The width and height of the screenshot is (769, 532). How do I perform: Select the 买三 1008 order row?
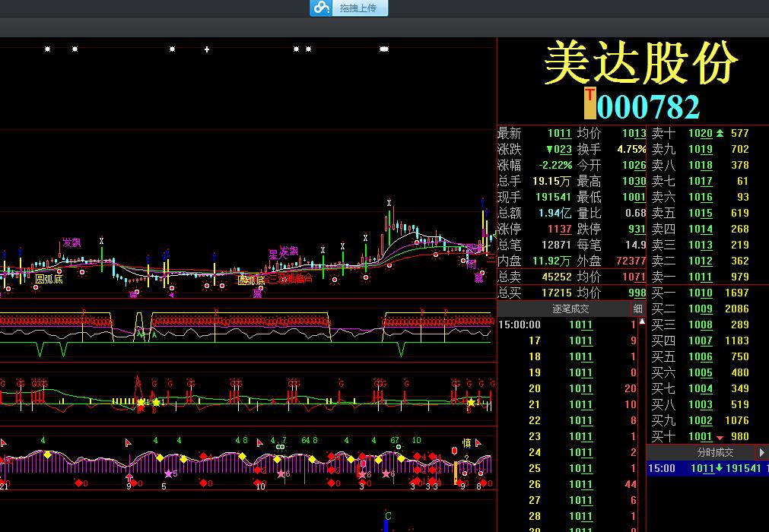coord(701,325)
